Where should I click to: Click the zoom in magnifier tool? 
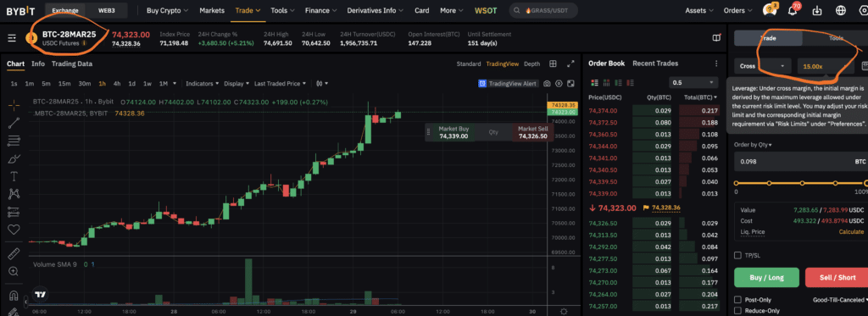tap(14, 271)
